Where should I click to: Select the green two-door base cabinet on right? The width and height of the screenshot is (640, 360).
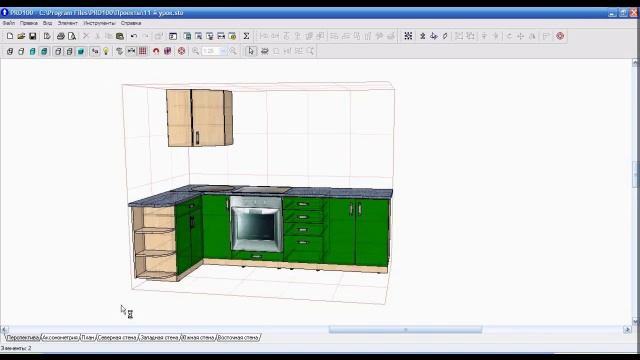[x=358, y=232]
